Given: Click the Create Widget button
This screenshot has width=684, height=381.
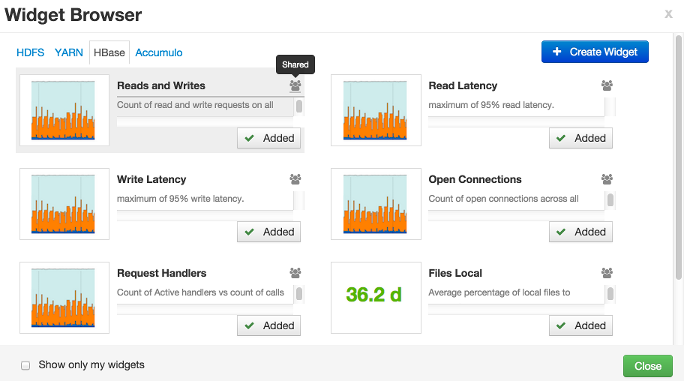Looking at the screenshot, I should [x=595, y=51].
